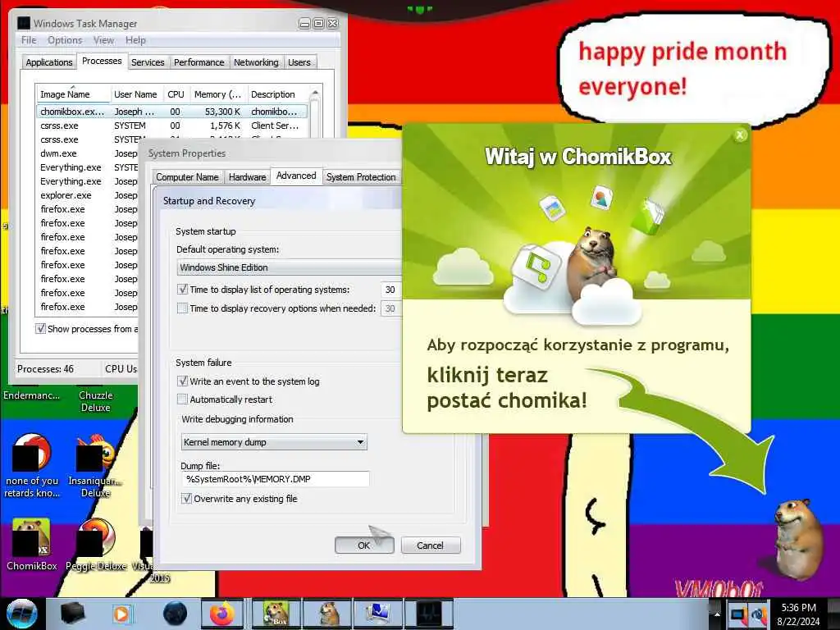Toggle Show processes from all users
Image resolution: width=840 pixels, height=630 pixels.
click(x=41, y=328)
